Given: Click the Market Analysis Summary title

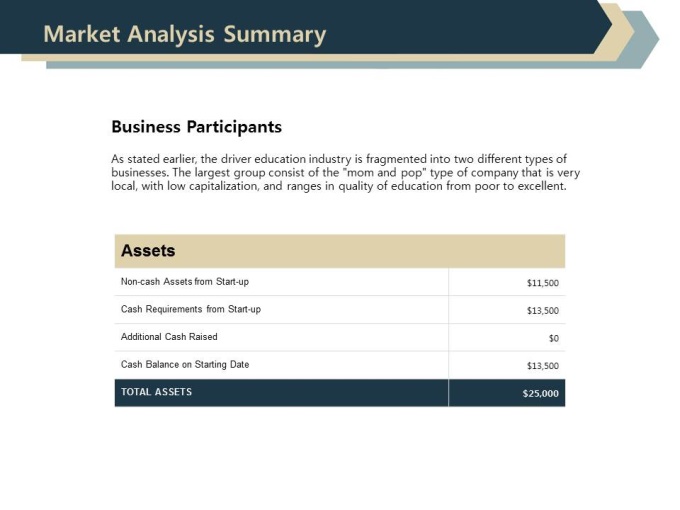Looking at the screenshot, I should coord(184,35).
